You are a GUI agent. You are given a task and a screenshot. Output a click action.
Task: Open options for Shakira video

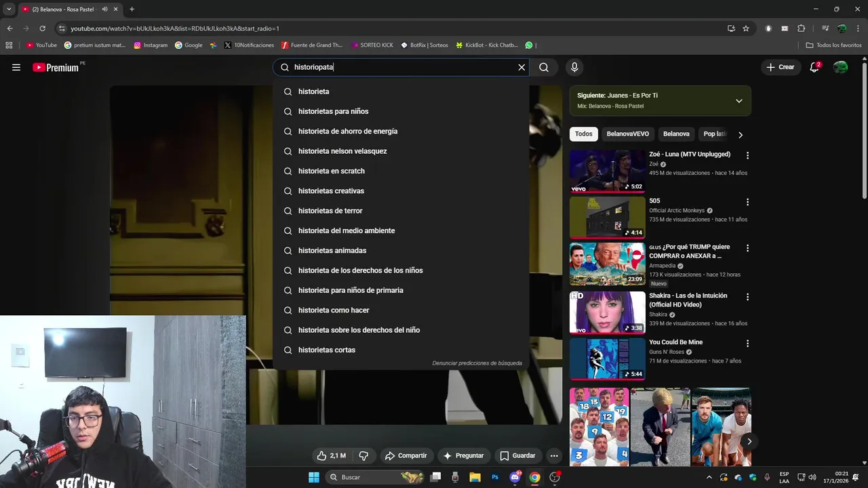click(747, 297)
